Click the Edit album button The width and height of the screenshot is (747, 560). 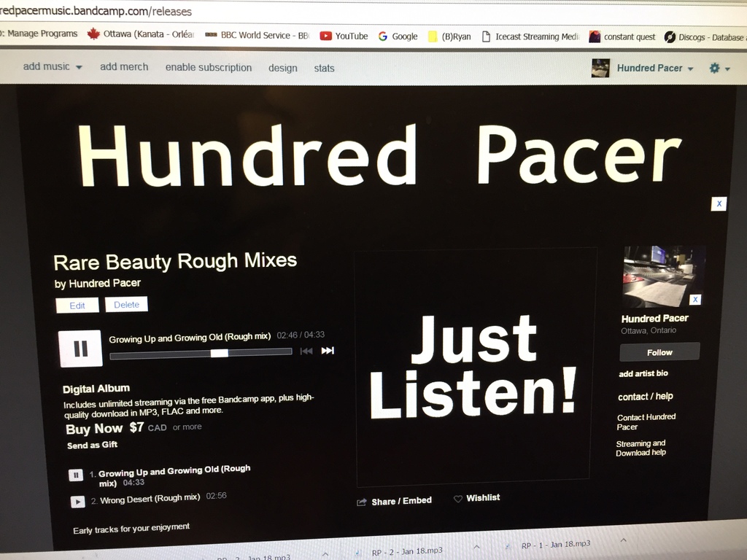(x=77, y=306)
